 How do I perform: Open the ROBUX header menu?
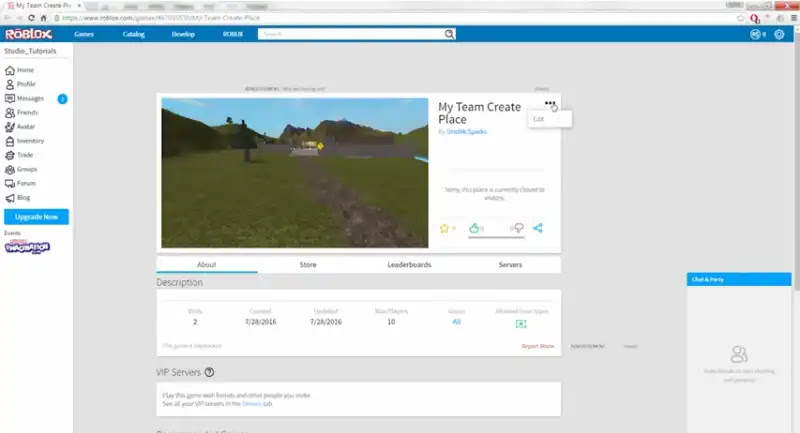[233, 34]
